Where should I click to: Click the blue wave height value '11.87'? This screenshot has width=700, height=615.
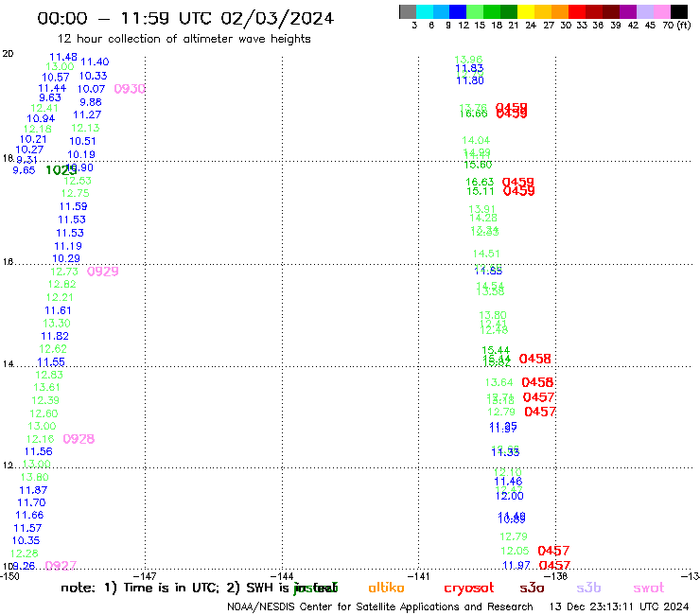(33, 490)
